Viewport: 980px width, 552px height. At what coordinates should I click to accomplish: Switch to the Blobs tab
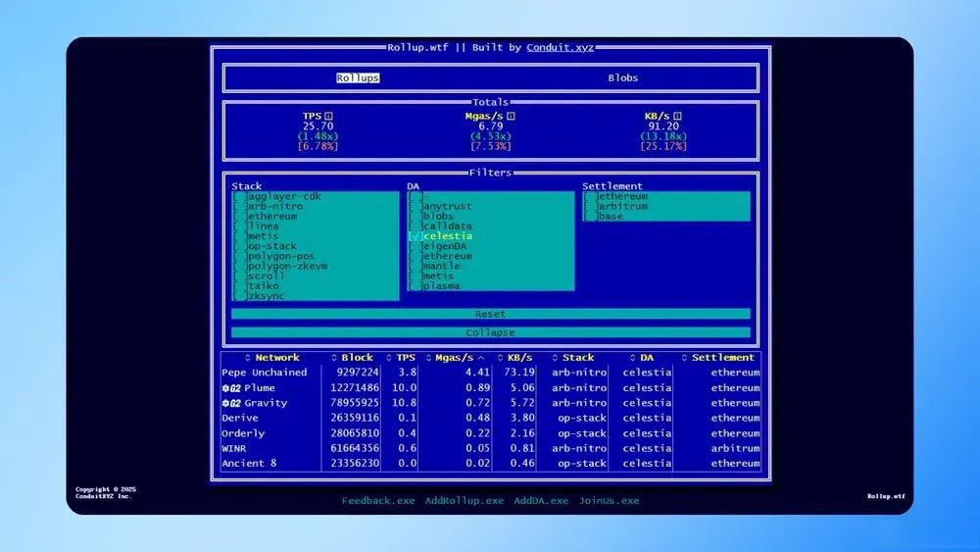[623, 78]
